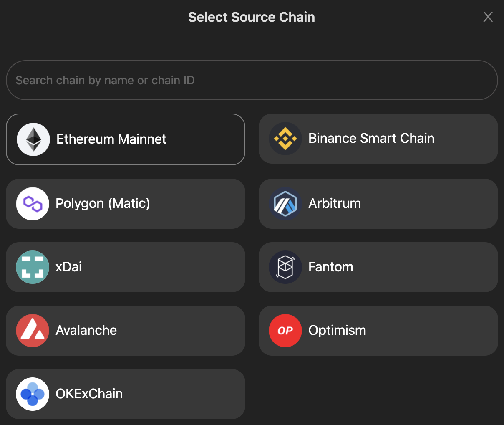Click the red Avalanche logo icon
This screenshot has width=504, height=425.
tap(33, 331)
